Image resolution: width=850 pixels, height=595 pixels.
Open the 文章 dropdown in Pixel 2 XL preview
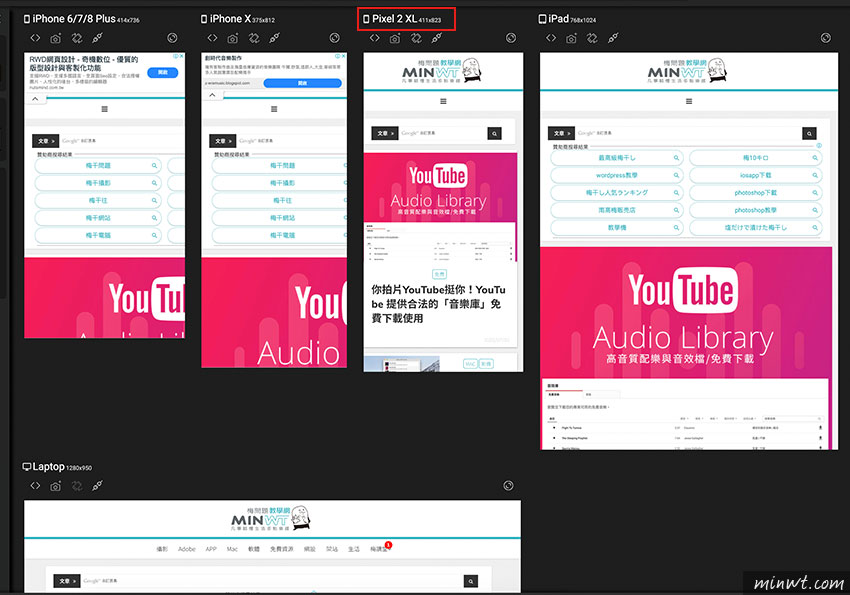pyautogui.click(x=385, y=133)
